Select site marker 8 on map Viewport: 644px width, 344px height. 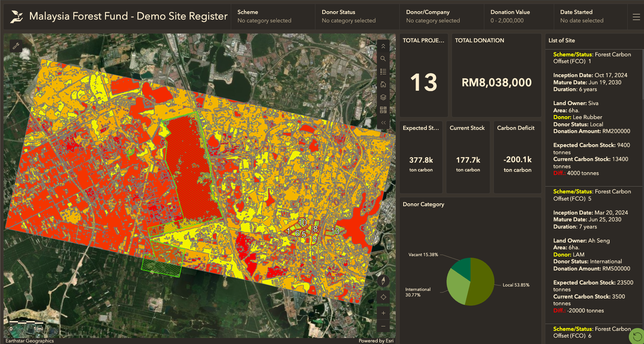click(x=315, y=229)
